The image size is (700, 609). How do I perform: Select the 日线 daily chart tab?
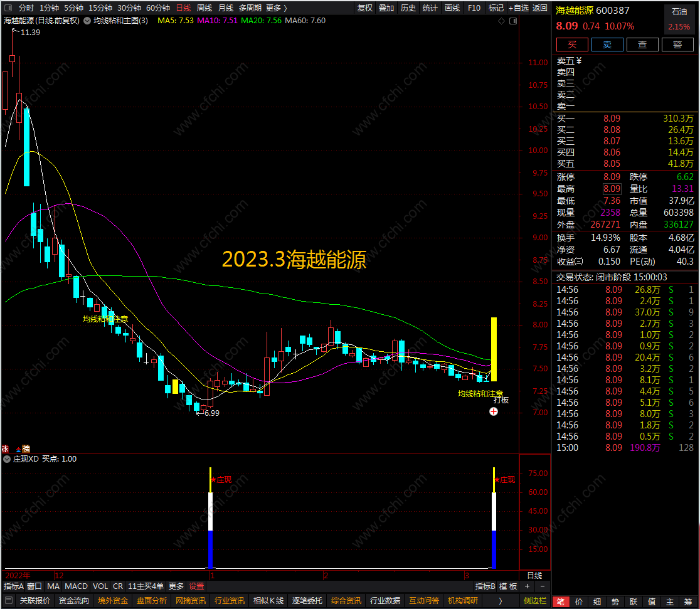[184, 8]
